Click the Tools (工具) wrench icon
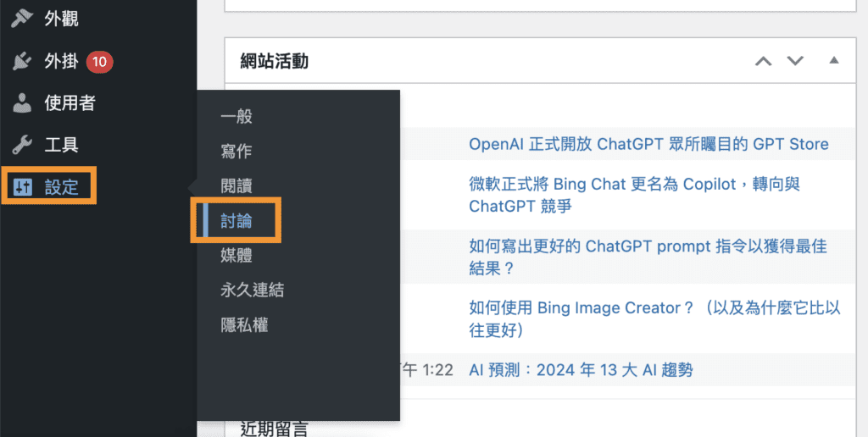Image resolution: width=868 pixels, height=437 pixels. 22,145
